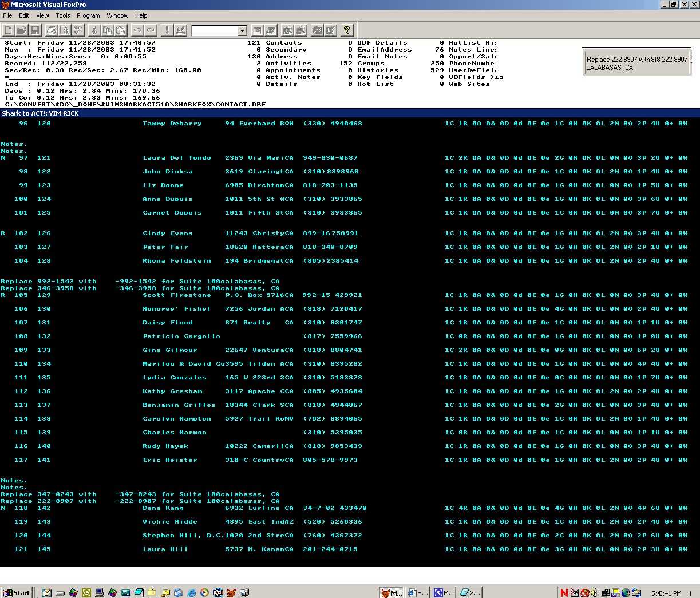Click the Paste clipboard icon
The width and height of the screenshot is (700, 598).
point(121,30)
